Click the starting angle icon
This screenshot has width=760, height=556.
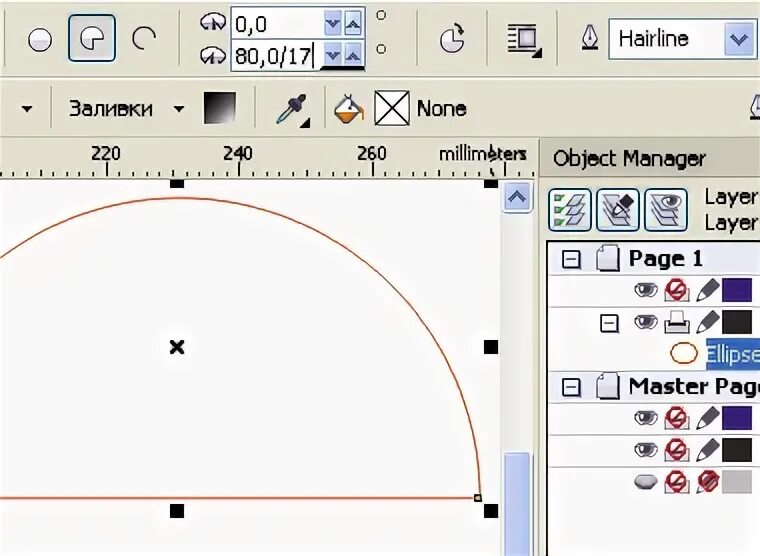(213, 22)
